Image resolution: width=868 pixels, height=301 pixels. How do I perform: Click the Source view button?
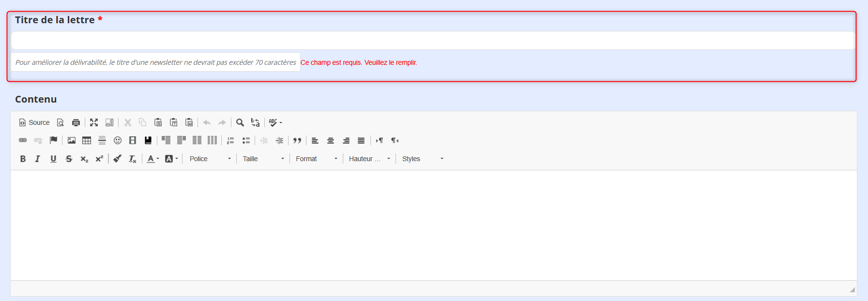tap(34, 122)
